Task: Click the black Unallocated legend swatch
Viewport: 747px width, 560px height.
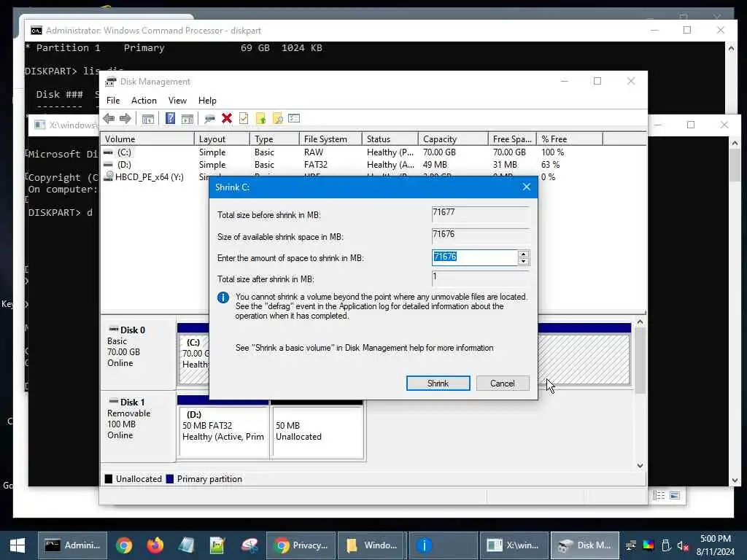Action: 109,479
